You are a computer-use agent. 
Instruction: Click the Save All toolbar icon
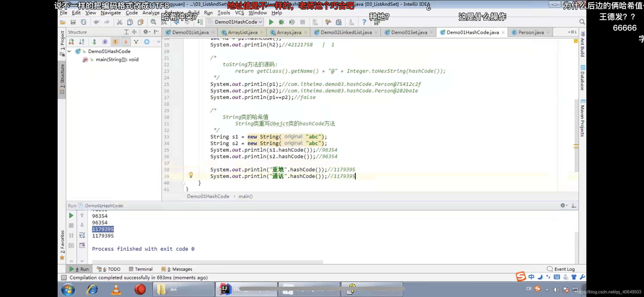pos(73,22)
